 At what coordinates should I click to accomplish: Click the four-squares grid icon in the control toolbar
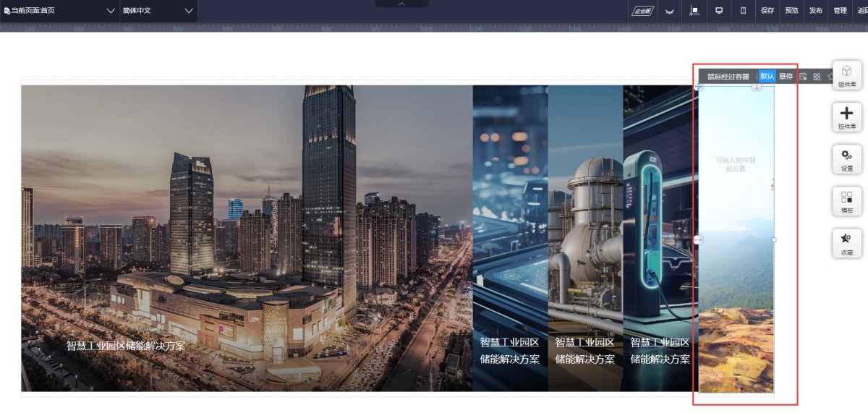[x=817, y=77]
